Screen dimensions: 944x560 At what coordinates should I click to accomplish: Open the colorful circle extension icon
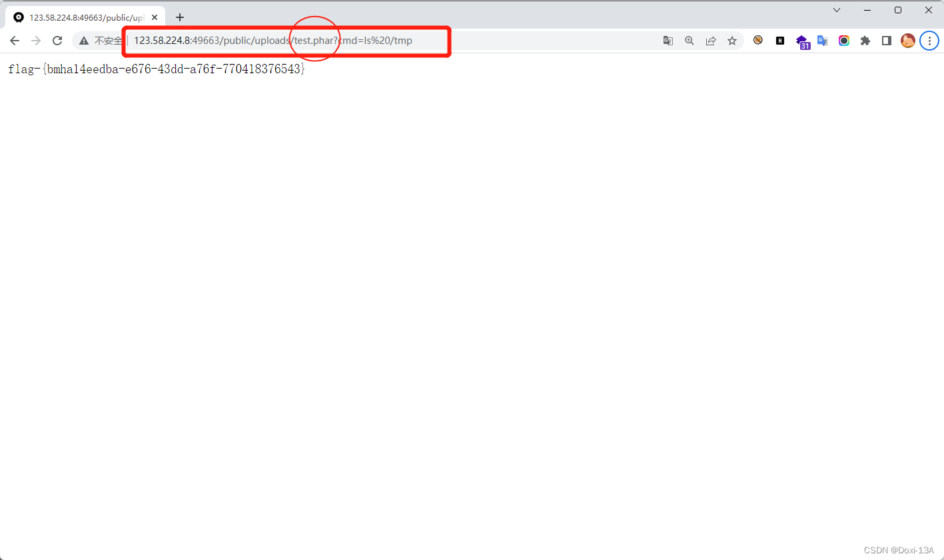[x=844, y=41]
